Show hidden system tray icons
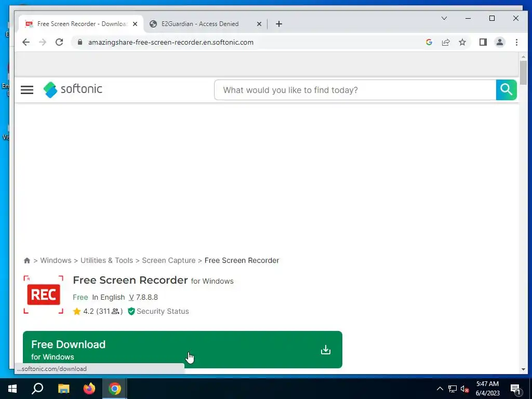Image resolution: width=532 pixels, height=399 pixels. click(x=440, y=389)
